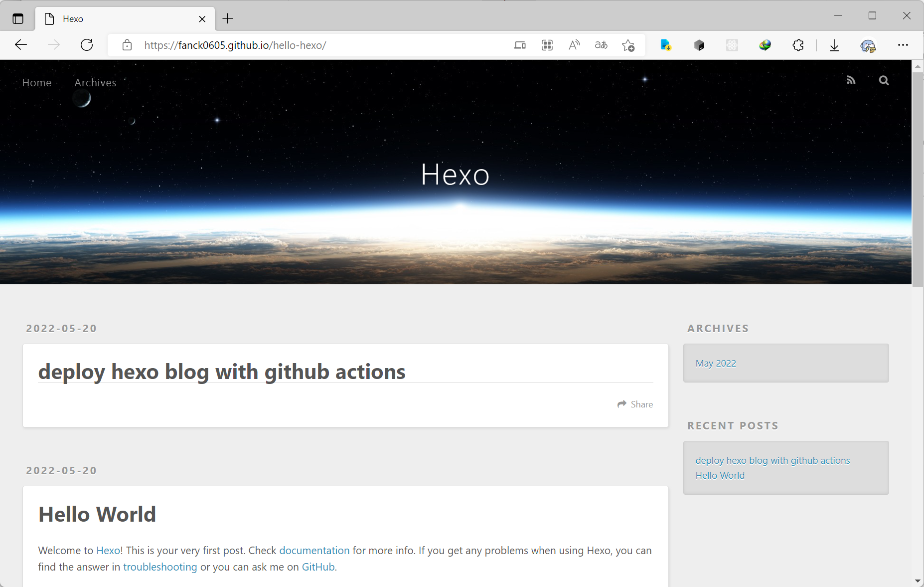Open the blog search icon
Image resolution: width=924 pixels, height=587 pixels.
884,80
